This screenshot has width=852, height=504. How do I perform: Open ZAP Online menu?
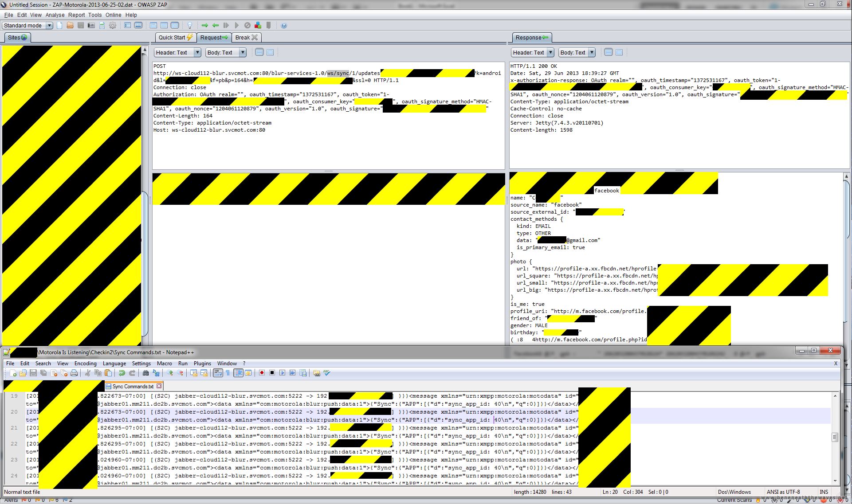114,15
